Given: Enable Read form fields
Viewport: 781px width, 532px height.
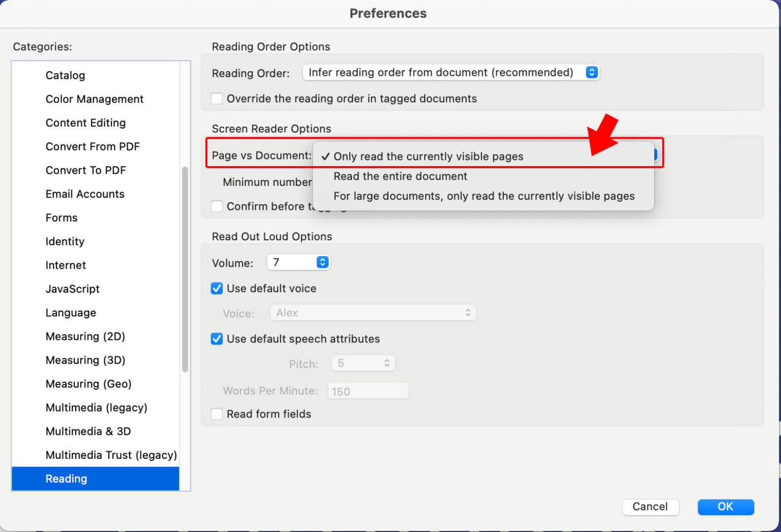Looking at the screenshot, I should pyautogui.click(x=217, y=414).
